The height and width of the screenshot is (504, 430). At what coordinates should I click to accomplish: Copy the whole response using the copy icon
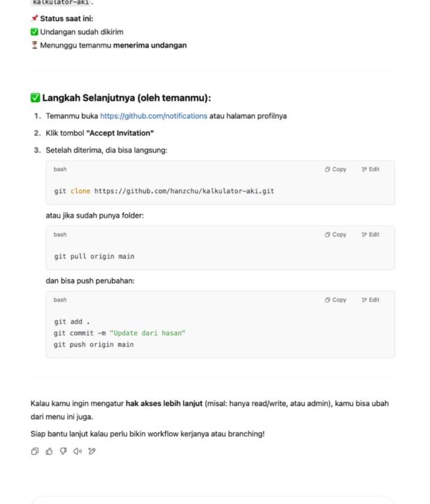pos(35,451)
